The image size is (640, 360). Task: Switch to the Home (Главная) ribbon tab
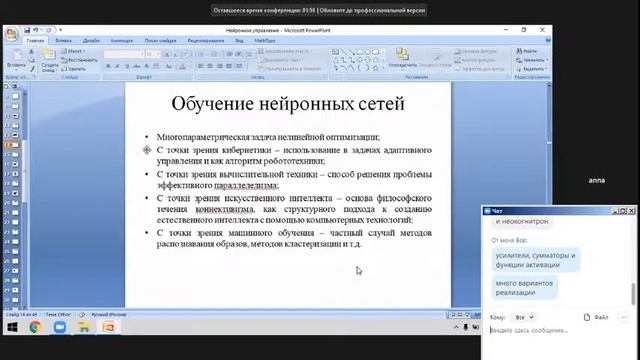(x=36, y=41)
